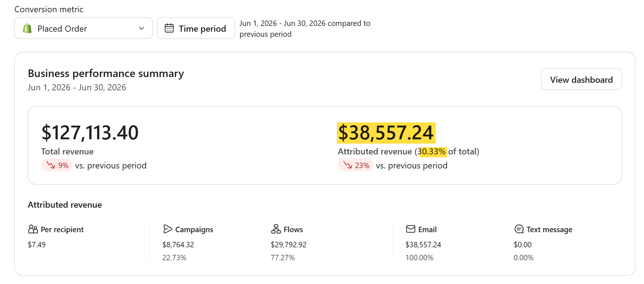Select the highlighted $38,557.24 attributed revenue
This screenshot has height=284, width=644.
click(x=386, y=133)
